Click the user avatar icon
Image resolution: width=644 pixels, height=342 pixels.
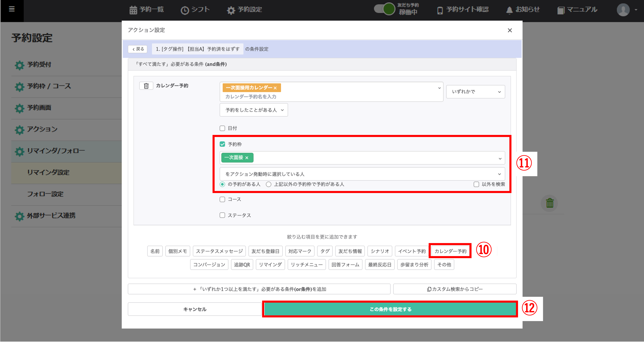pyautogui.click(x=623, y=10)
